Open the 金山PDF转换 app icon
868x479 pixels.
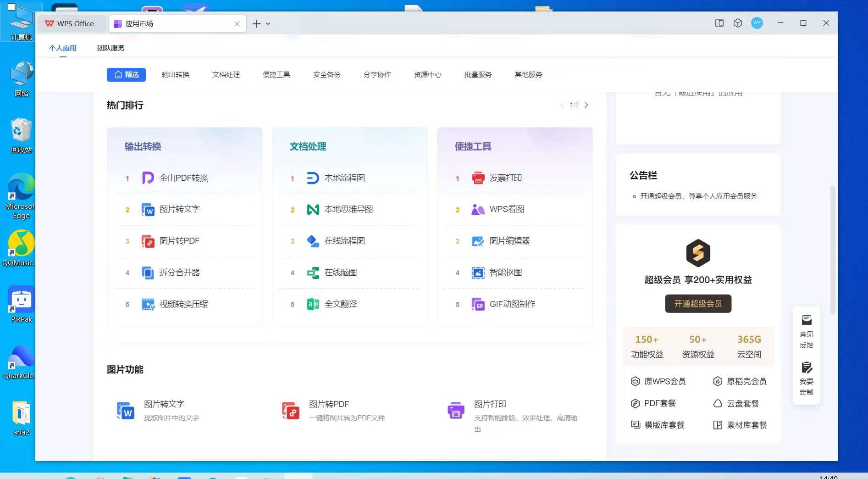147,178
